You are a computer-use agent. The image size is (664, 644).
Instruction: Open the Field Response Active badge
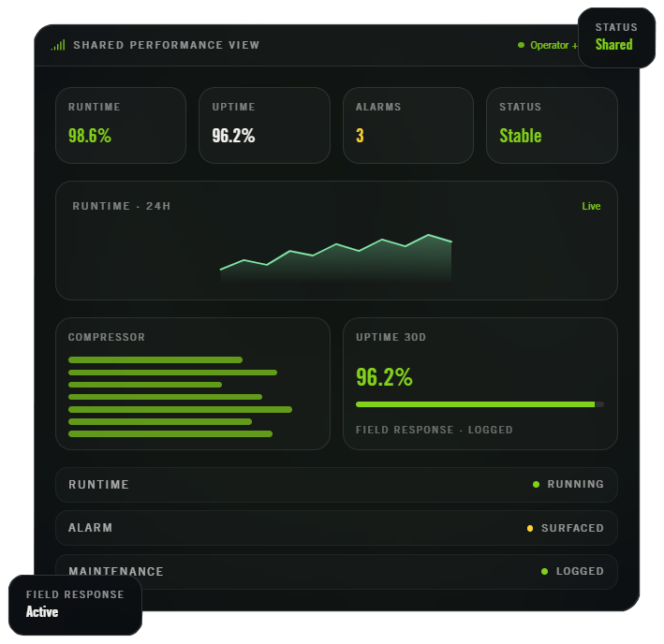pyautogui.click(x=75, y=605)
